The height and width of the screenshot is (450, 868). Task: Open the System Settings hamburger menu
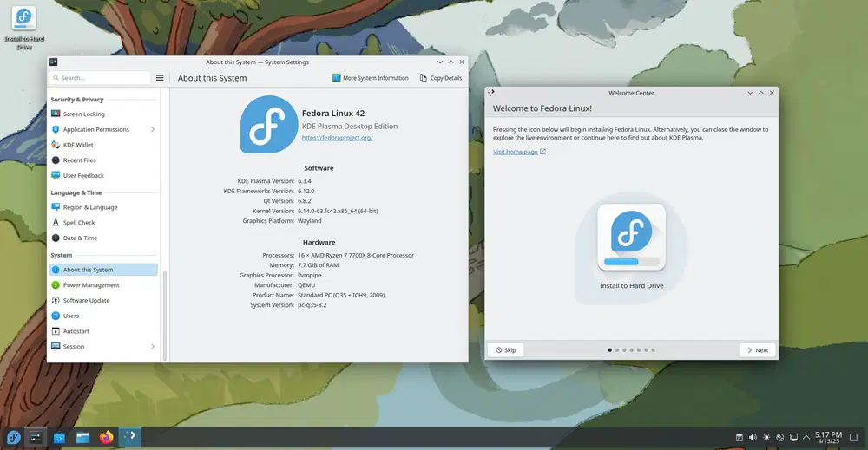click(160, 78)
